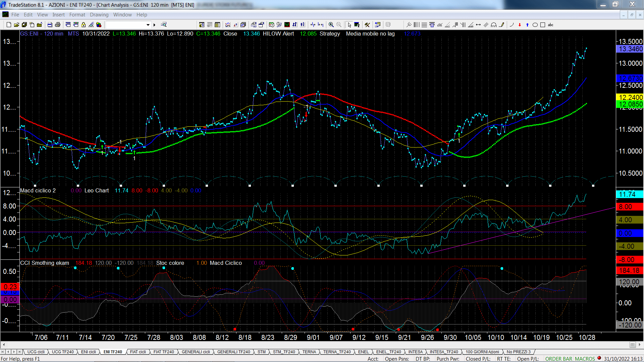The width and height of the screenshot is (644, 362).
Task: Select the pointer arrow tool
Action: click(x=349, y=25)
